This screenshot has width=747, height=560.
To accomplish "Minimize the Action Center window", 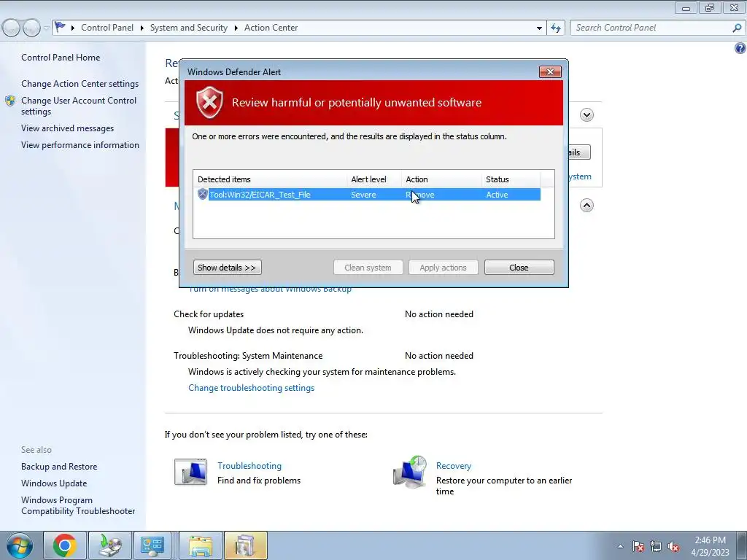I will [x=686, y=7].
